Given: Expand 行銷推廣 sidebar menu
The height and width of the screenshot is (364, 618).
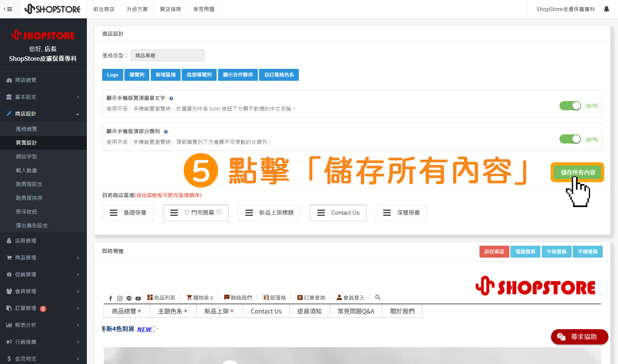Looking at the screenshot, I should click(43, 342).
